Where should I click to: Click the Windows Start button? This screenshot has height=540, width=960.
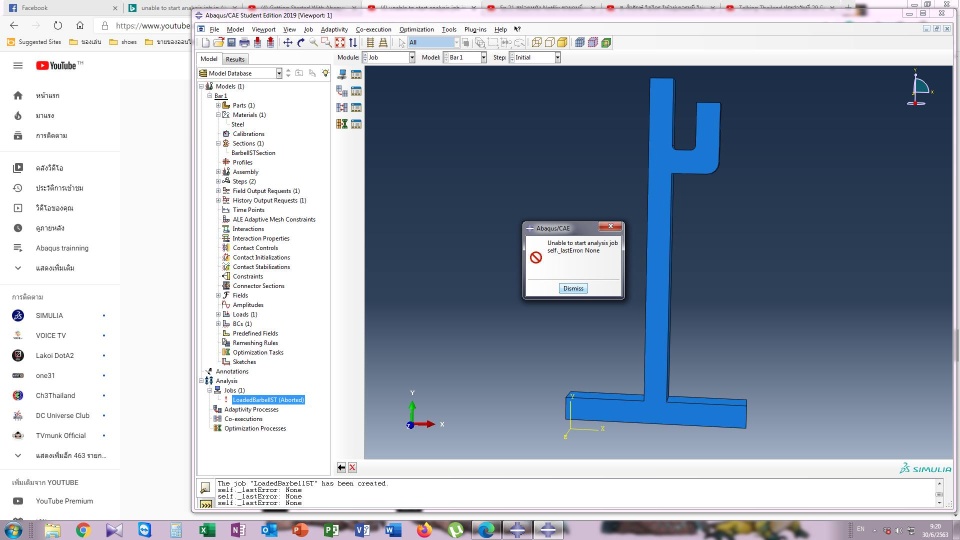point(13,530)
